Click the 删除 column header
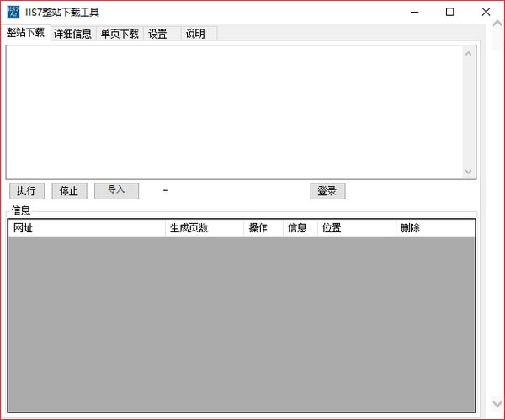The height and width of the screenshot is (420, 505). (435, 228)
